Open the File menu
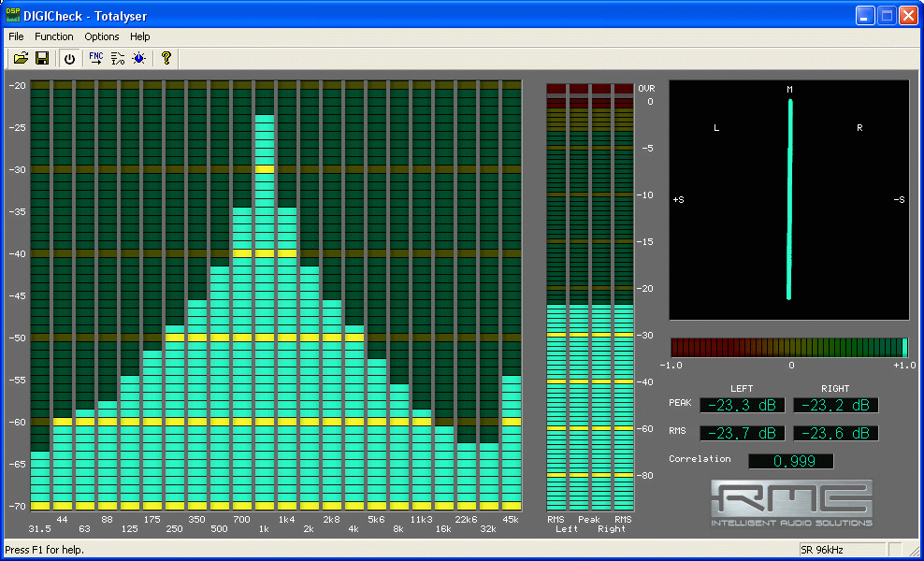 coord(16,36)
